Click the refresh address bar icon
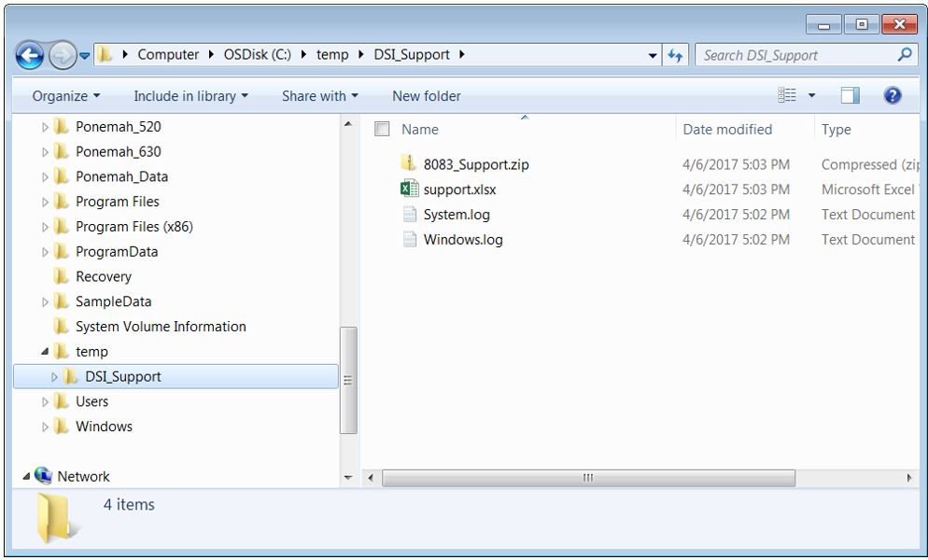The width and height of the screenshot is (928, 560). (x=676, y=55)
